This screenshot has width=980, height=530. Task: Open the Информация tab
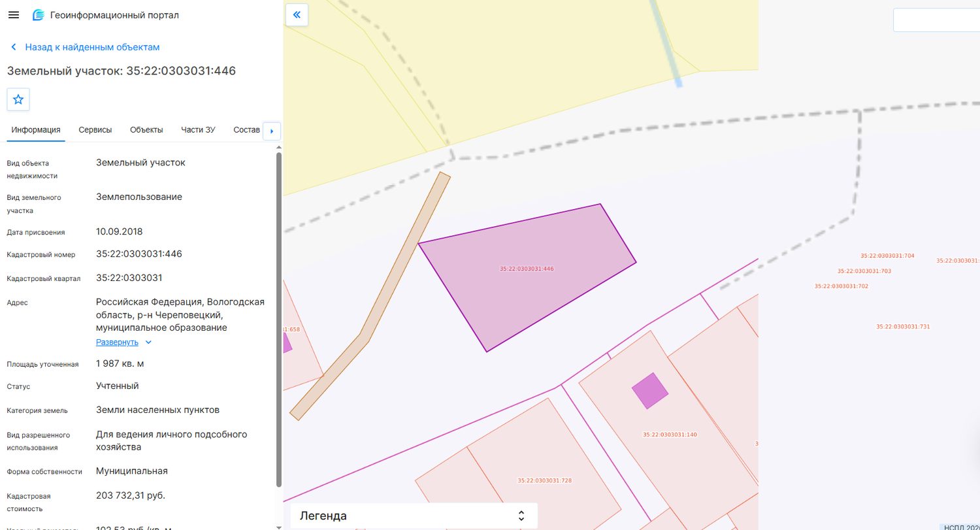(36, 129)
